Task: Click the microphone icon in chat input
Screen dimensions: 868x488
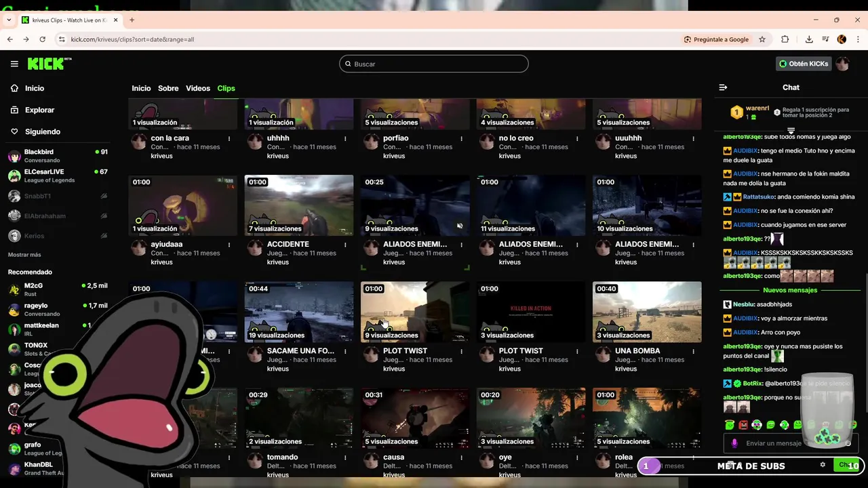Action: (x=734, y=443)
